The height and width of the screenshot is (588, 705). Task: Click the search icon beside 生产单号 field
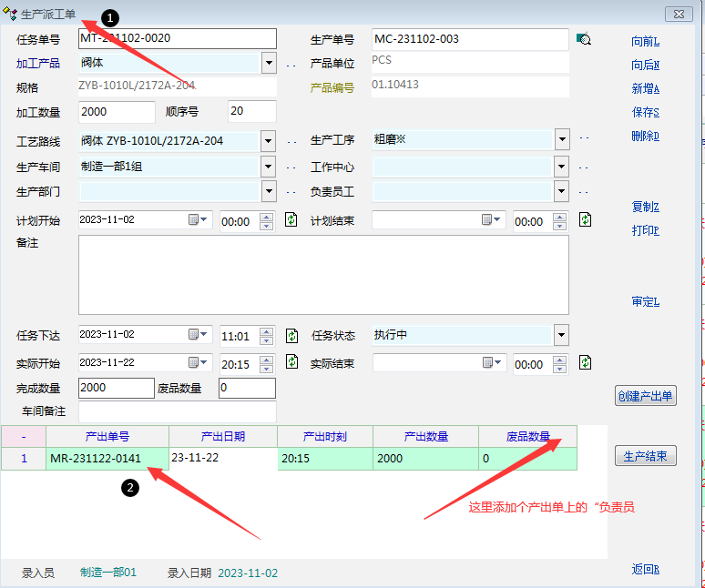point(584,39)
